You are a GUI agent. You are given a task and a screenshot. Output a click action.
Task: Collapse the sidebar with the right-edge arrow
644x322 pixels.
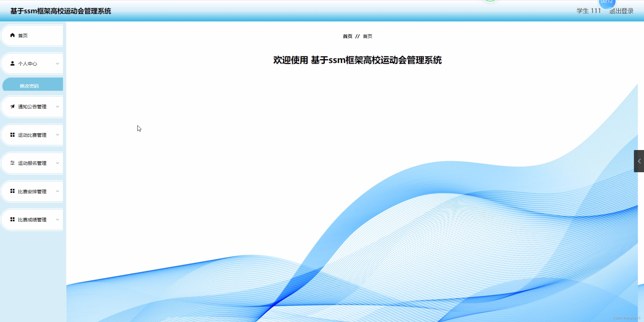[x=639, y=161]
